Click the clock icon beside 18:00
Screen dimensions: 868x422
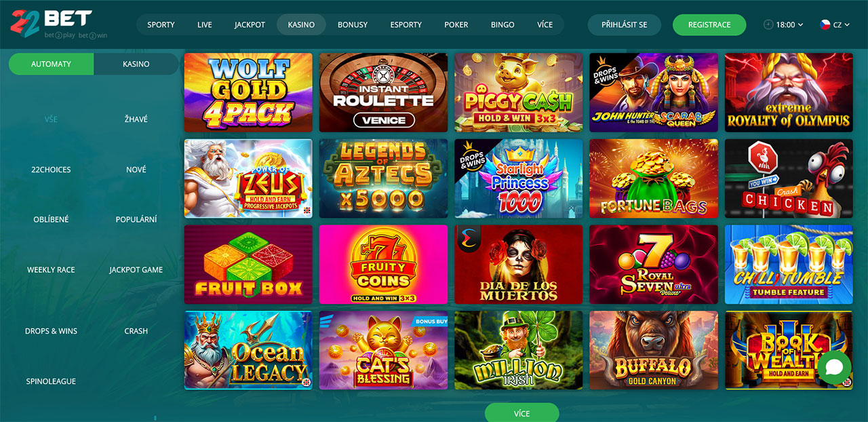pos(768,24)
